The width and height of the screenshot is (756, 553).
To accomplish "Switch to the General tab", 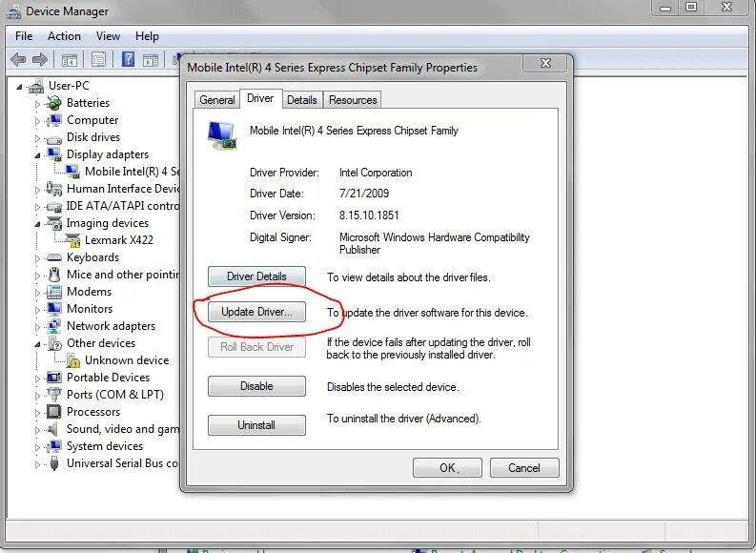I will 217,100.
